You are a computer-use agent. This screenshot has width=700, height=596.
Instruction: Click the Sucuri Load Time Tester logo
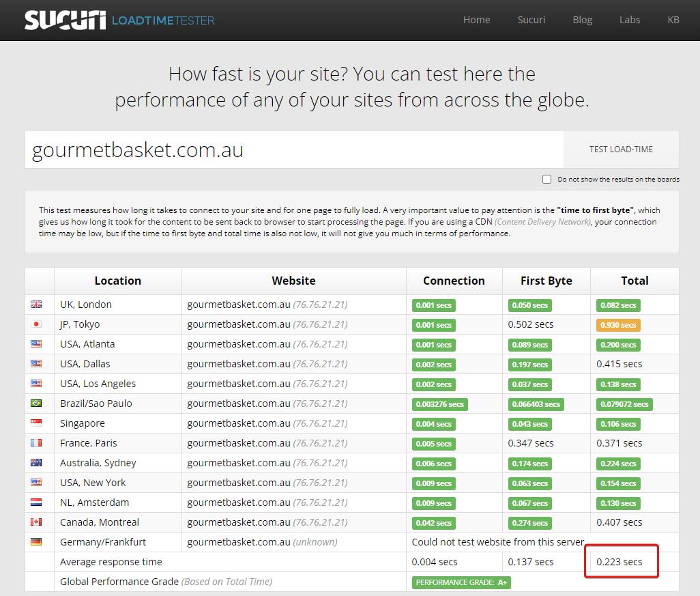pyautogui.click(x=119, y=20)
